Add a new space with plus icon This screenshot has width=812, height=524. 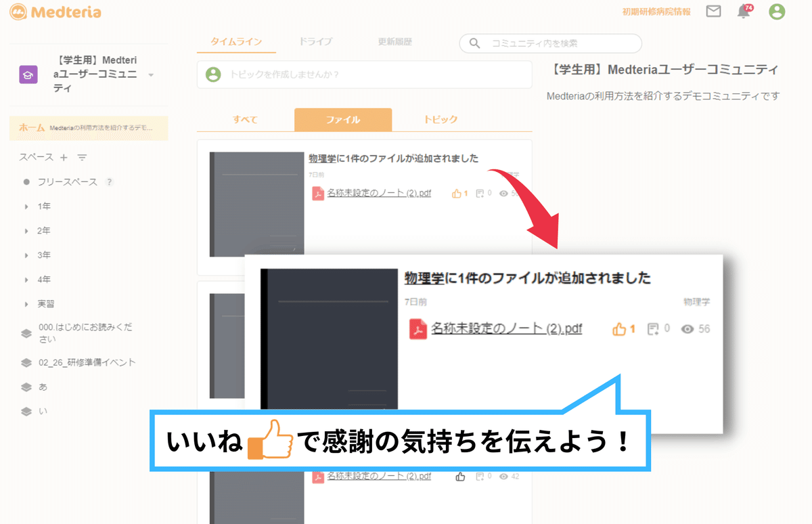(64, 157)
